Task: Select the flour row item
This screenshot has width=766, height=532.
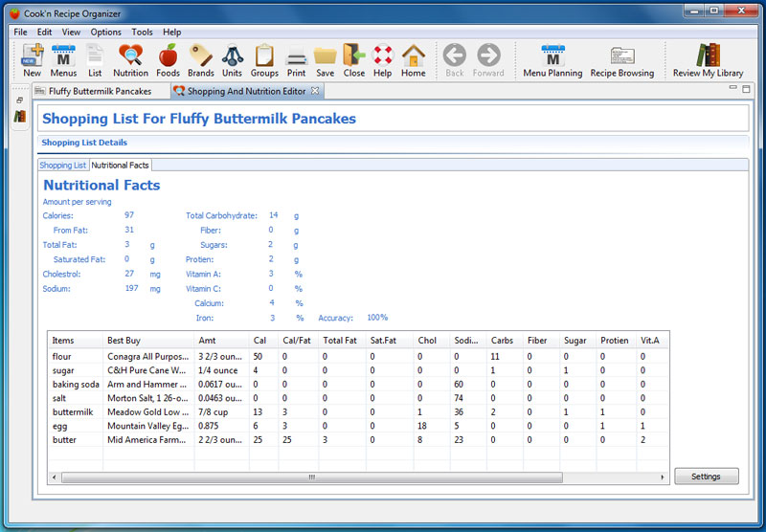Action: tap(61, 356)
